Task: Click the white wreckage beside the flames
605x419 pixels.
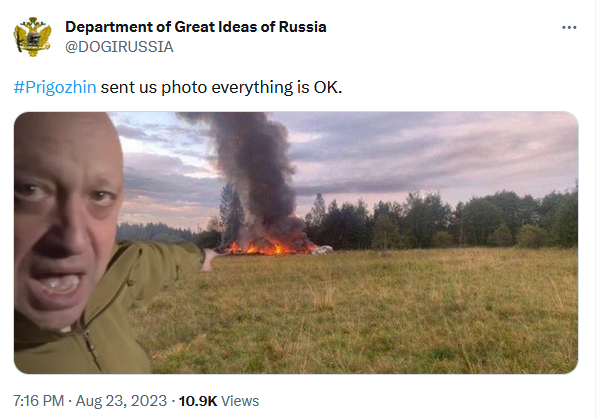Action: pos(320,249)
